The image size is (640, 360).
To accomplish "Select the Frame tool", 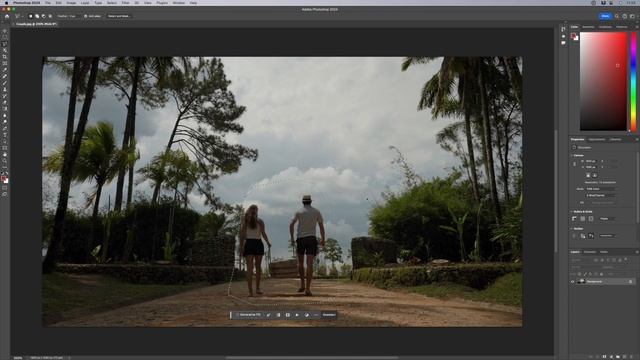I will pyautogui.click(x=5, y=63).
